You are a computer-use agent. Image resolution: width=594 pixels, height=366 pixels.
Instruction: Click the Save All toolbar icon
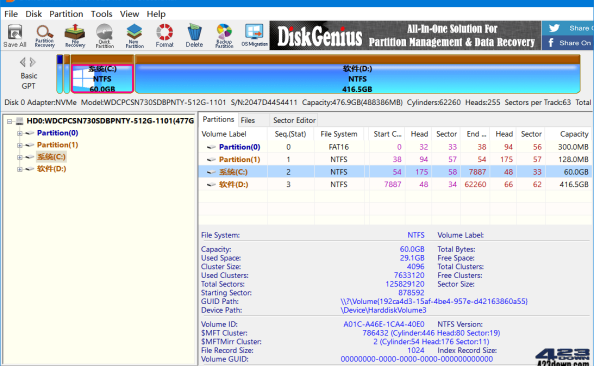point(15,36)
